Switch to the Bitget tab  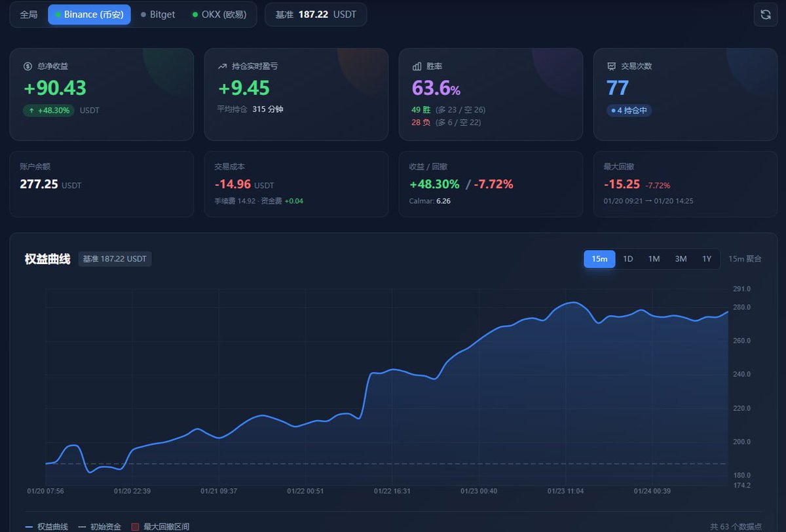coord(158,14)
